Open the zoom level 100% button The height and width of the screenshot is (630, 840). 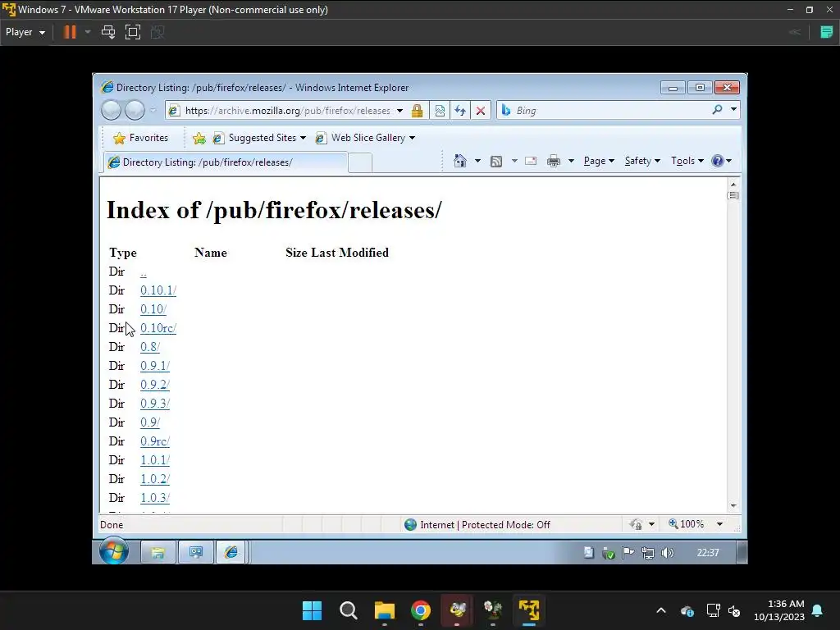[x=687, y=524]
